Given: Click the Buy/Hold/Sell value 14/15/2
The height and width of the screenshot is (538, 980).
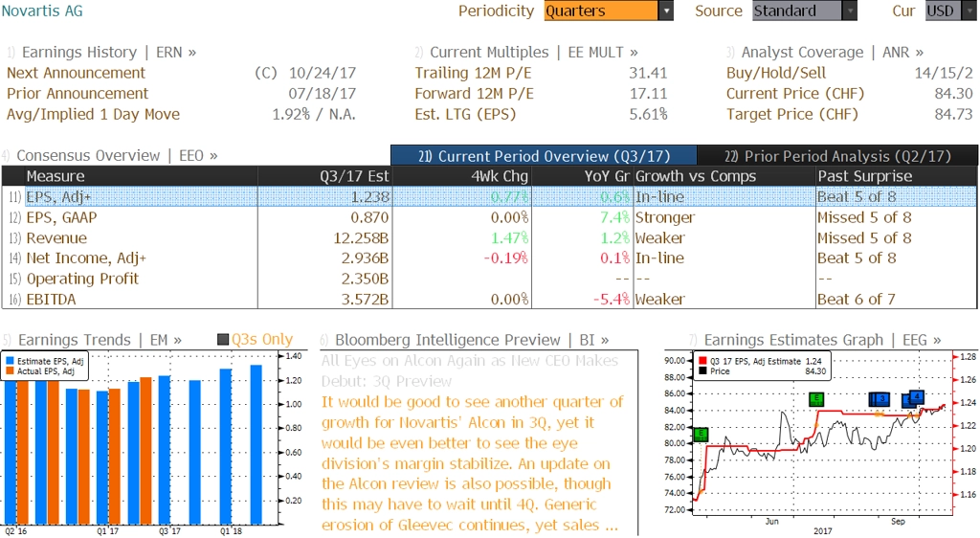Looking at the screenshot, I should (944, 73).
